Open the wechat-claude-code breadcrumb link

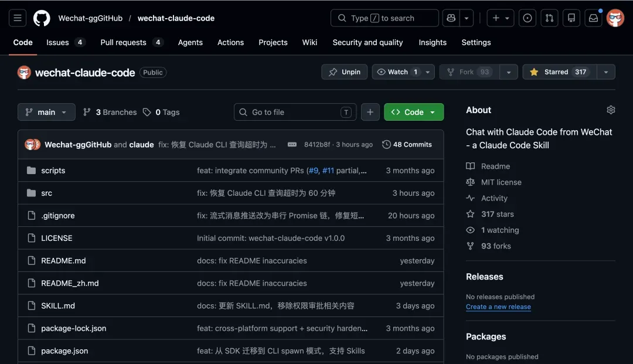176,18
